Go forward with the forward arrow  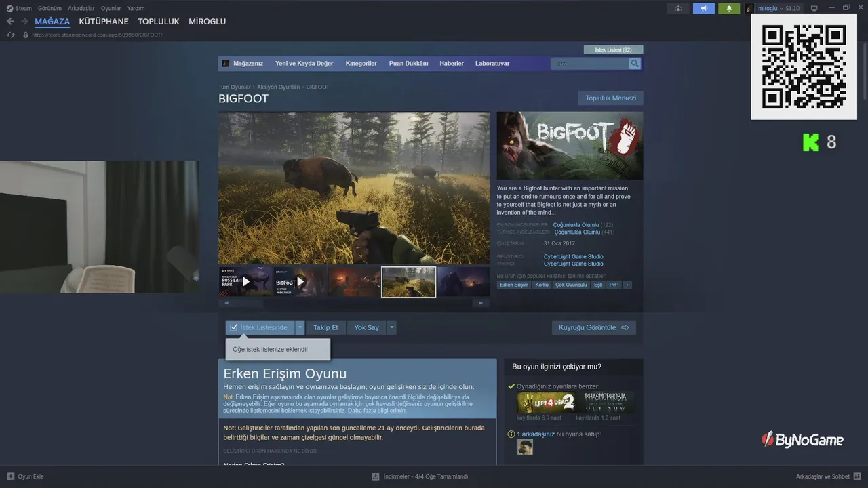[x=25, y=22]
